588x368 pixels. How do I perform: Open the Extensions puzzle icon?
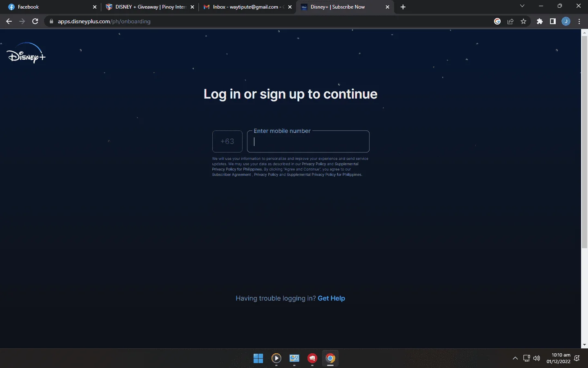coord(540,21)
